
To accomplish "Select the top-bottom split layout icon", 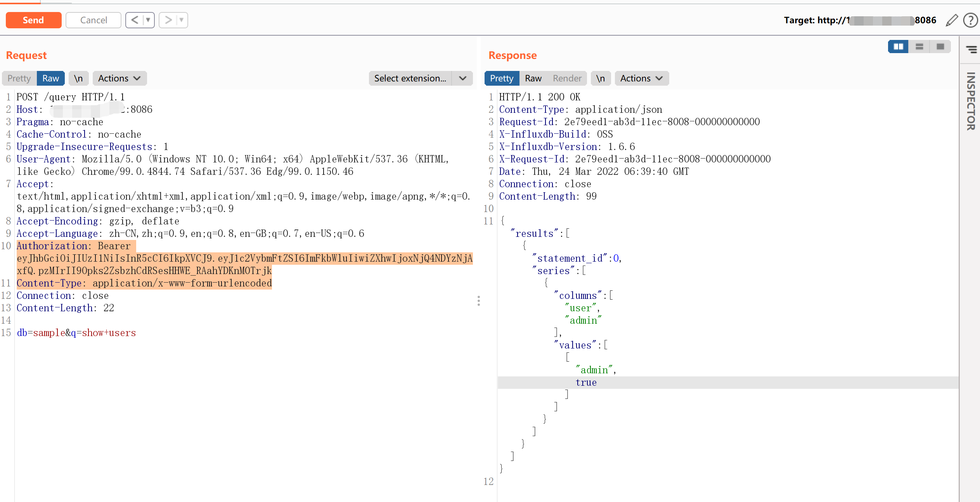I will tap(919, 47).
